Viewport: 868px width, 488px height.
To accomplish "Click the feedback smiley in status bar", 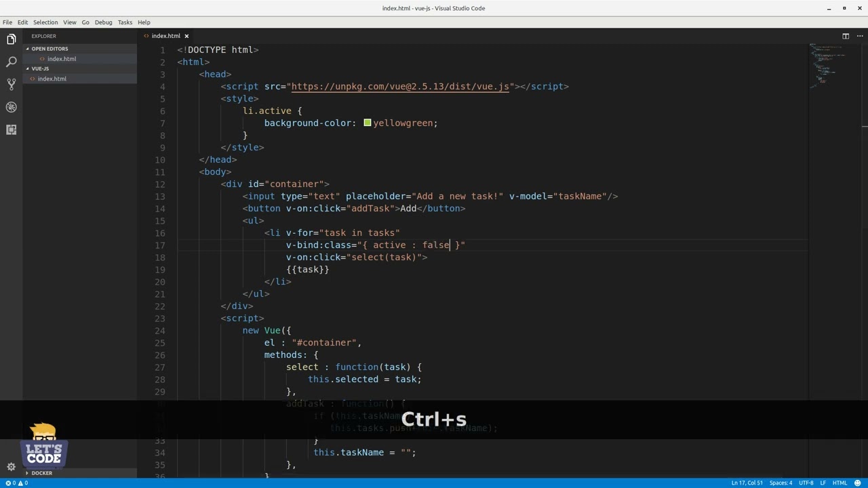I will click(858, 483).
